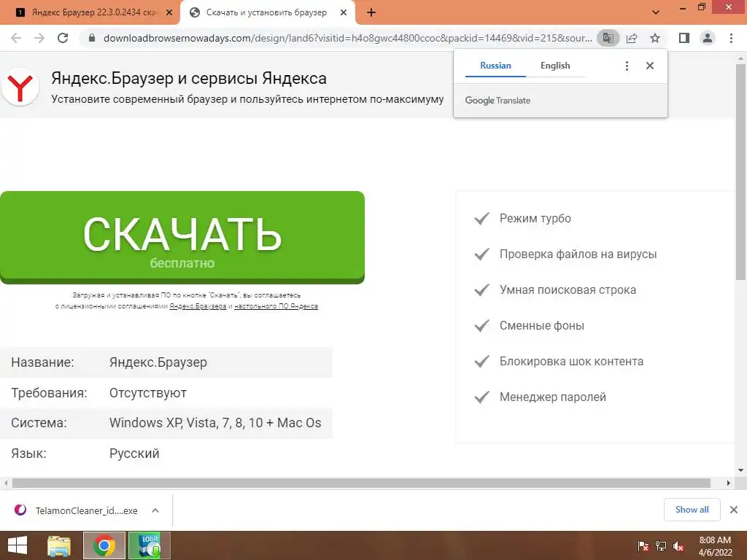
Task: Click the Chrome taskbar icon
Action: pyautogui.click(x=104, y=545)
